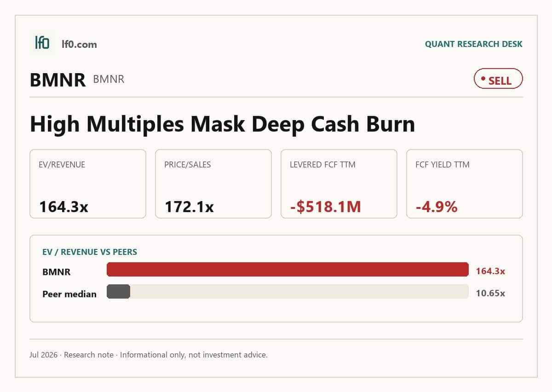The width and height of the screenshot is (552, 392).
Task: Click the -$518.1M cash flow value
Action: point(326,207)
